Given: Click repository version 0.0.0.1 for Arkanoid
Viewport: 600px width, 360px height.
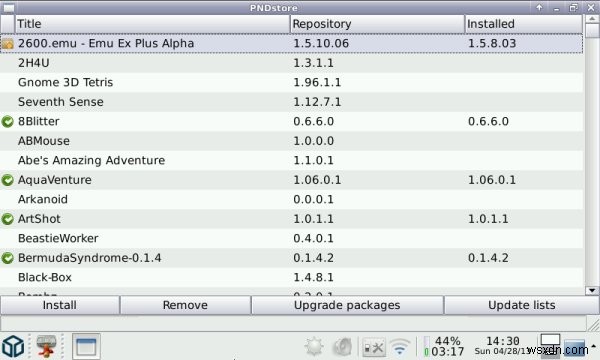Looking at the screenshot, I should tap(313, 199).
